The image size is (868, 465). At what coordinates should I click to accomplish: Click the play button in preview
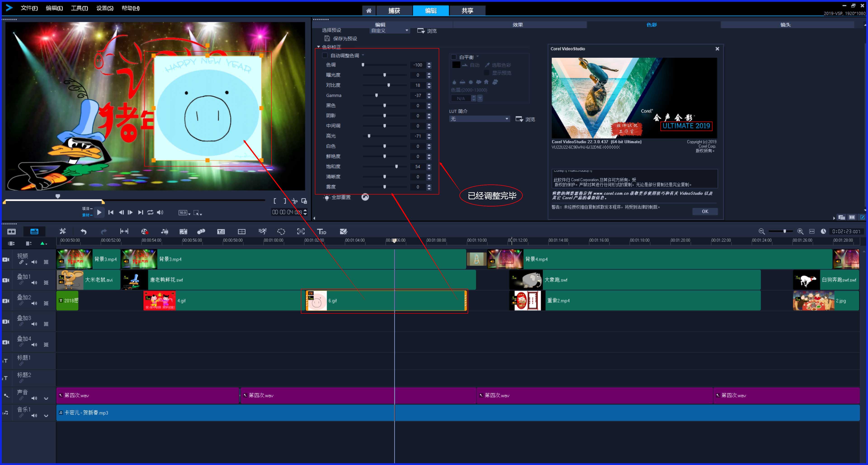99,212
